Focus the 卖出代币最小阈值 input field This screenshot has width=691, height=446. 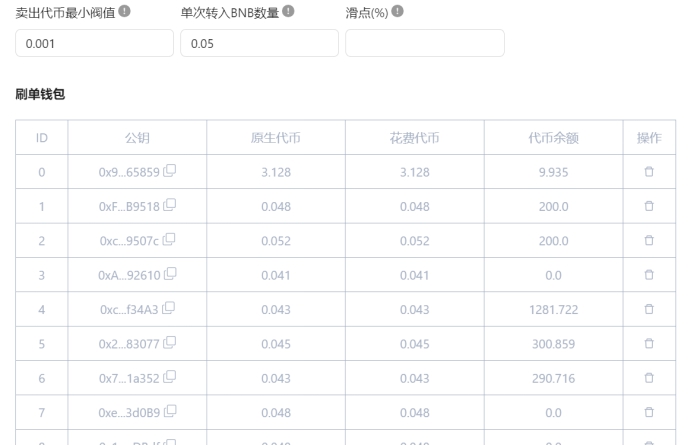pos(94,43)
